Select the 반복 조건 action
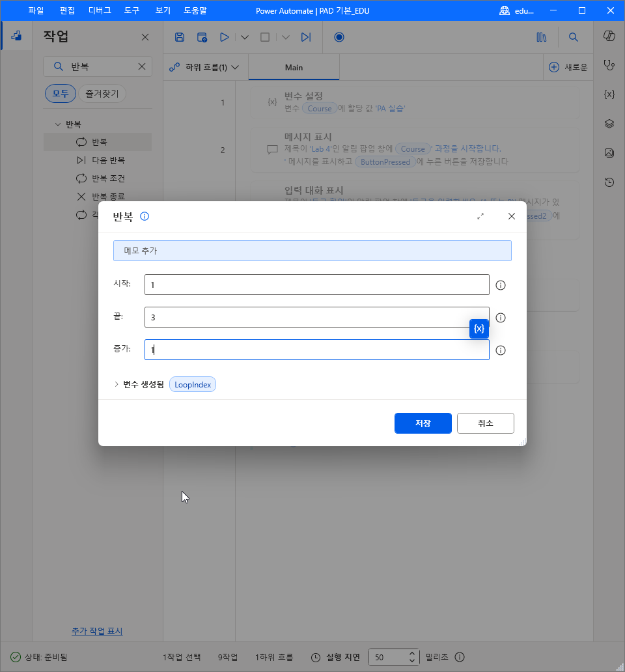This screenshot has width=625, height=672. pyautogui.click(x=98, y=178)
